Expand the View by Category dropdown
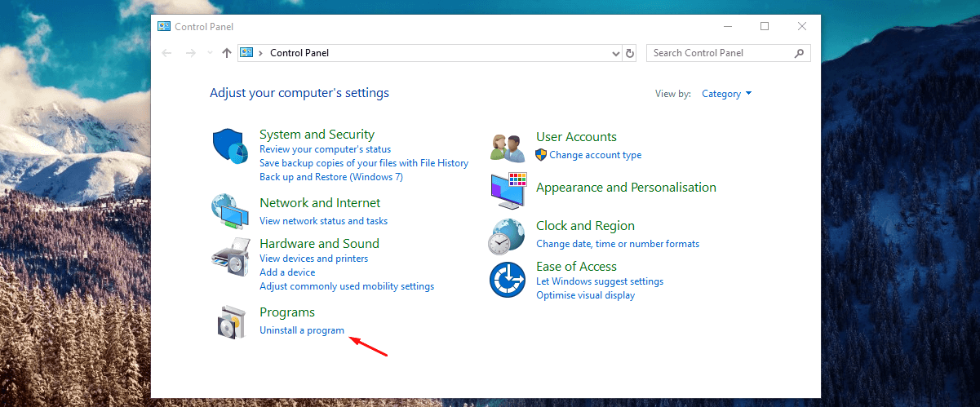The image size is (980, 407). [x=727, y=94]
